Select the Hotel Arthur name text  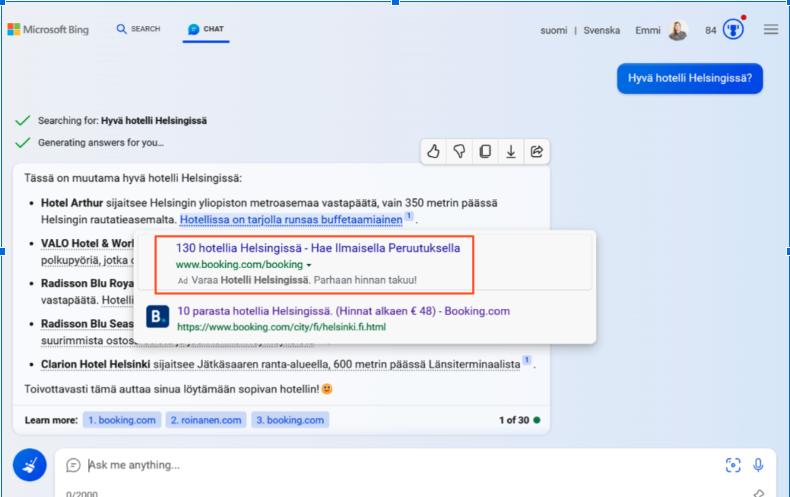[x=72, y=203]
